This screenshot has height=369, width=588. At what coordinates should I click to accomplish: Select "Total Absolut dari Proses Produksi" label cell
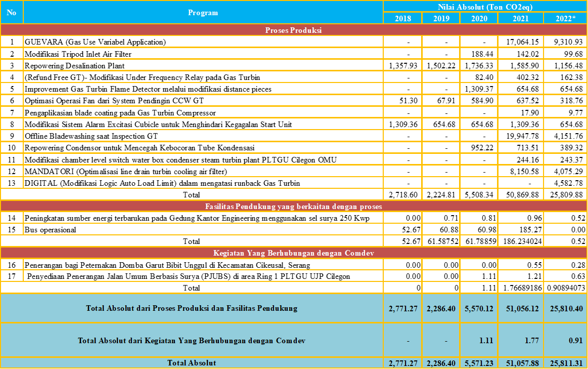[x=192, y=308]
